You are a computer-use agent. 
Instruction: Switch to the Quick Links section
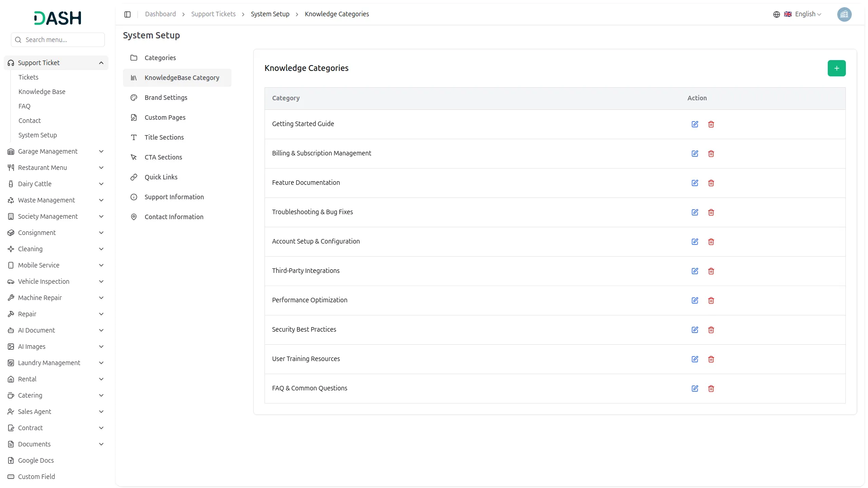point(160,177)
